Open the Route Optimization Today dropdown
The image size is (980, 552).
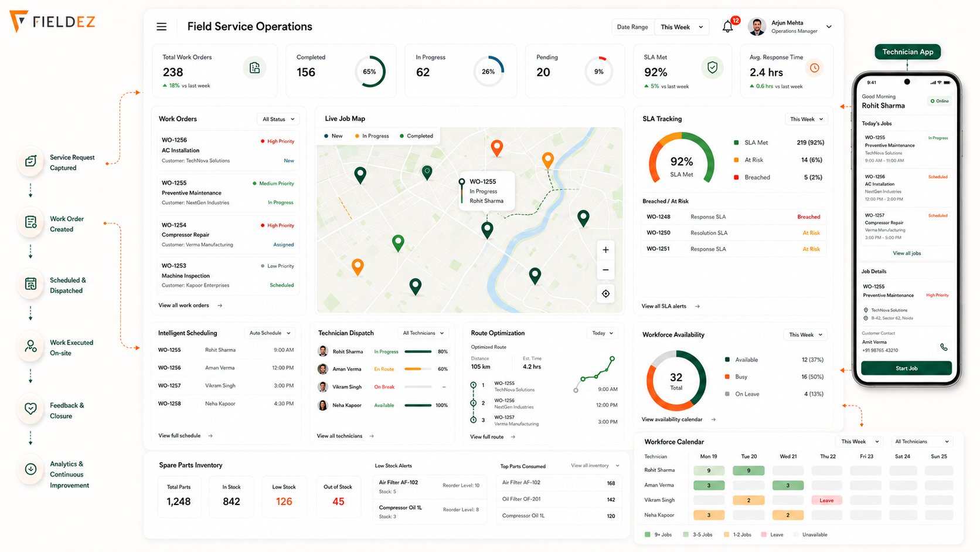[603, 333]
